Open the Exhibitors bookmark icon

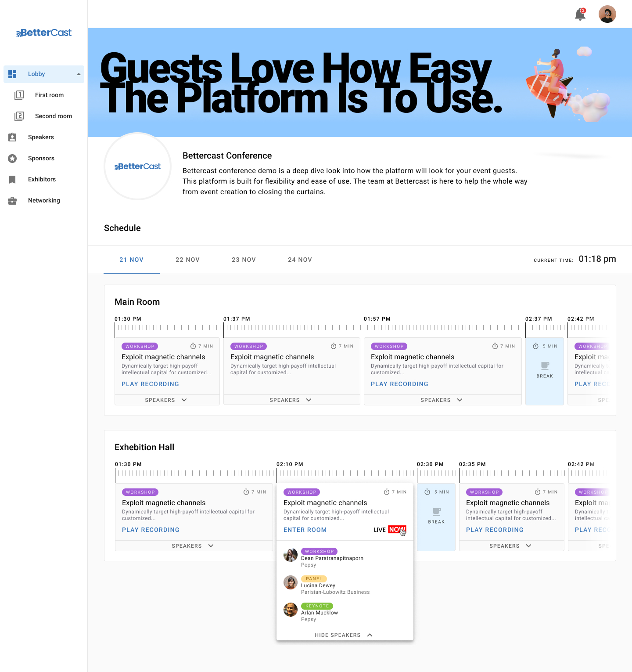click(12, 179)
